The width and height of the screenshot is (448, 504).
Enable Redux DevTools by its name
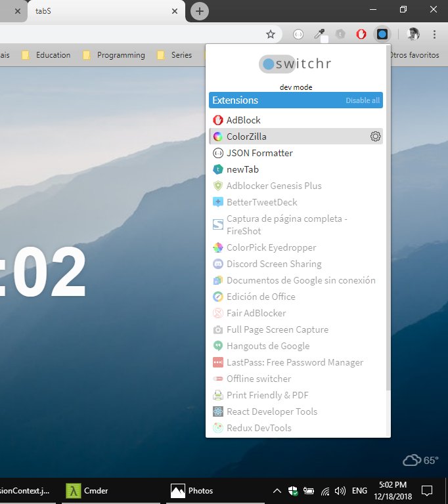[x=259, y=428]
